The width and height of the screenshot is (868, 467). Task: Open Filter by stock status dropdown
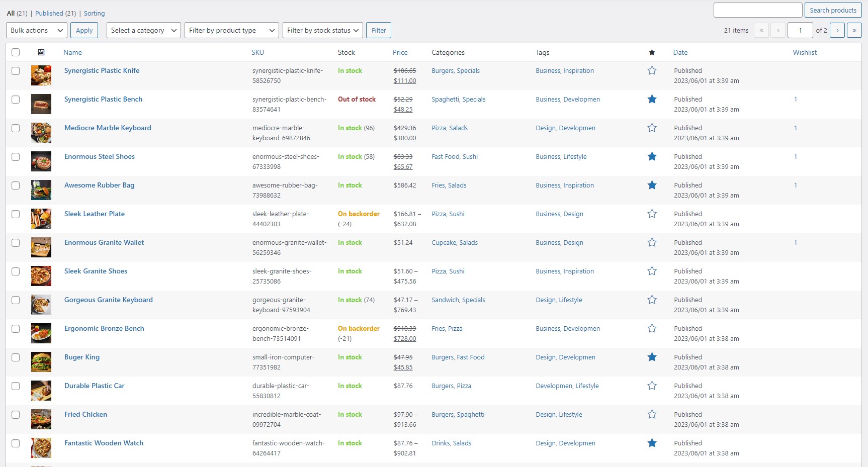tap(322, 30)
